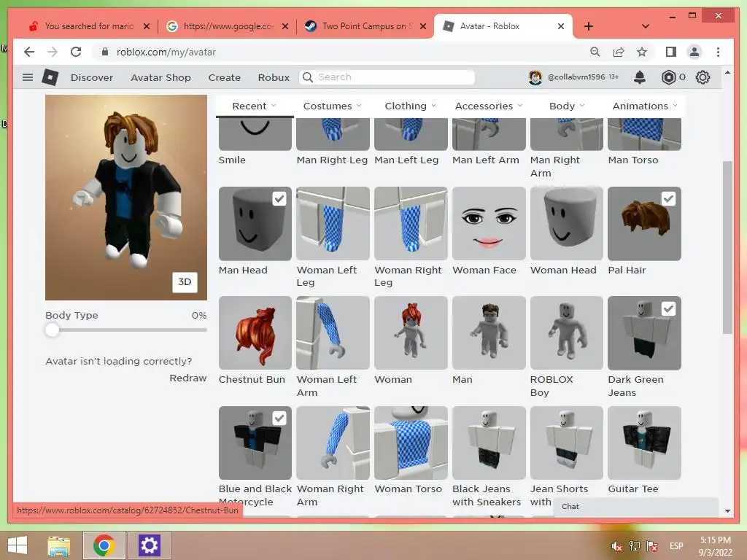
Task: Close the Avatar - Roblox tab
Action: click(561, 26)
